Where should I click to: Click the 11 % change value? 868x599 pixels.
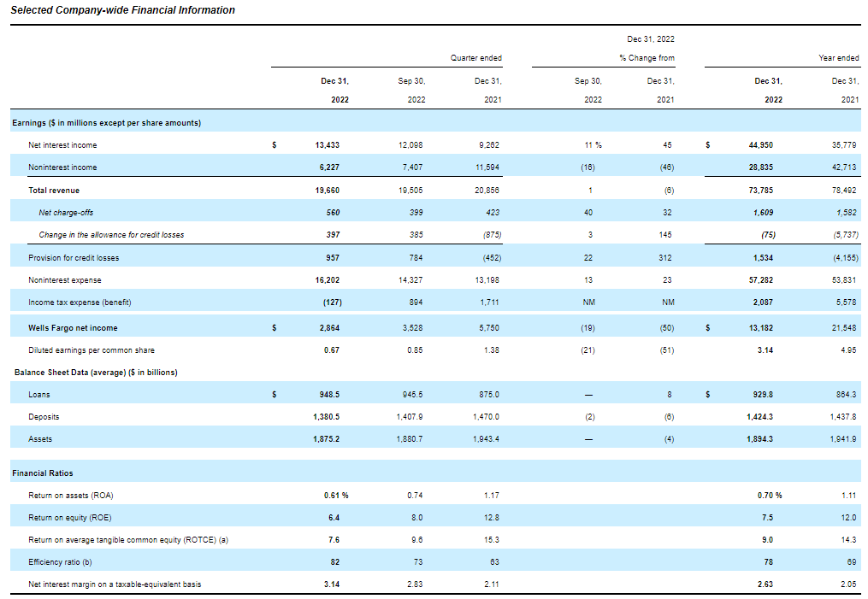[593, 145]
